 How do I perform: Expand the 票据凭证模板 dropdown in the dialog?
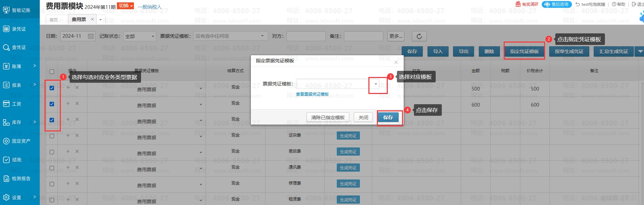376,84
